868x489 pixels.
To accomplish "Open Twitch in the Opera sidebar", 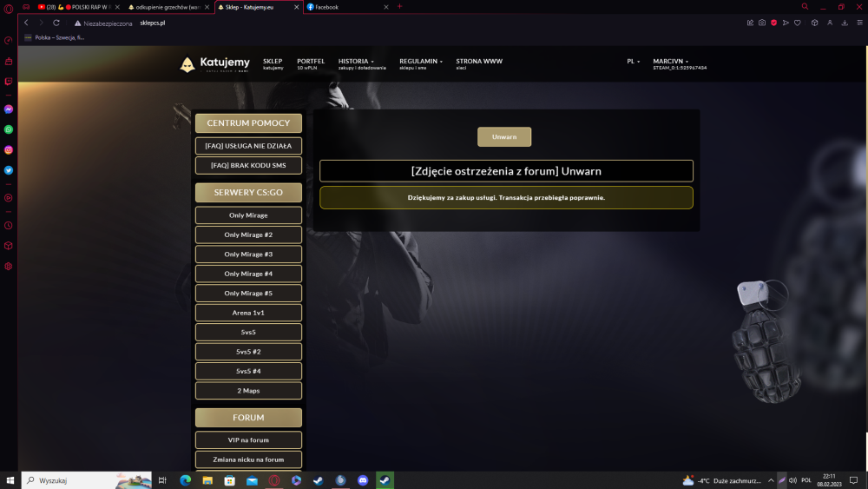I will pos(9,82).
